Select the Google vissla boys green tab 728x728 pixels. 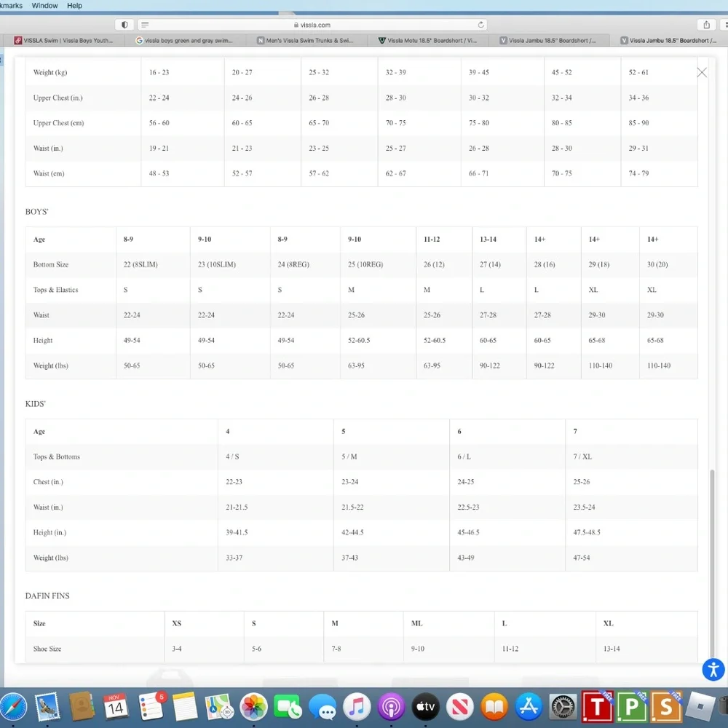point(185,40)
